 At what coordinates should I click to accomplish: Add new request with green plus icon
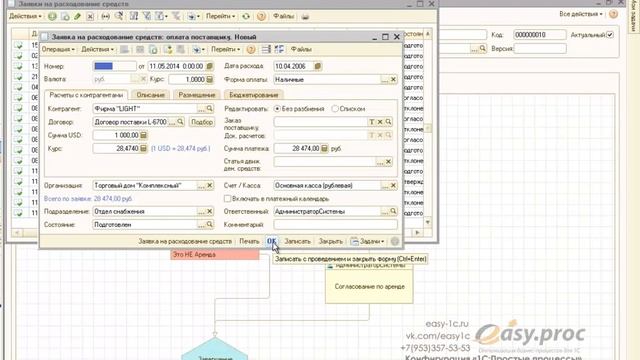pos(52,17)
